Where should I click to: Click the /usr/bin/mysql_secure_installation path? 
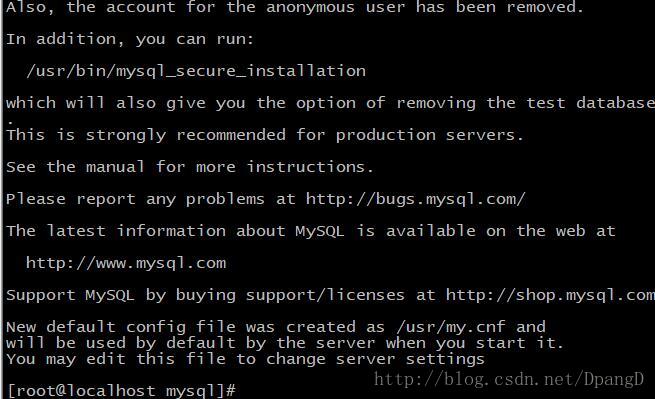(x=196, y=71)
